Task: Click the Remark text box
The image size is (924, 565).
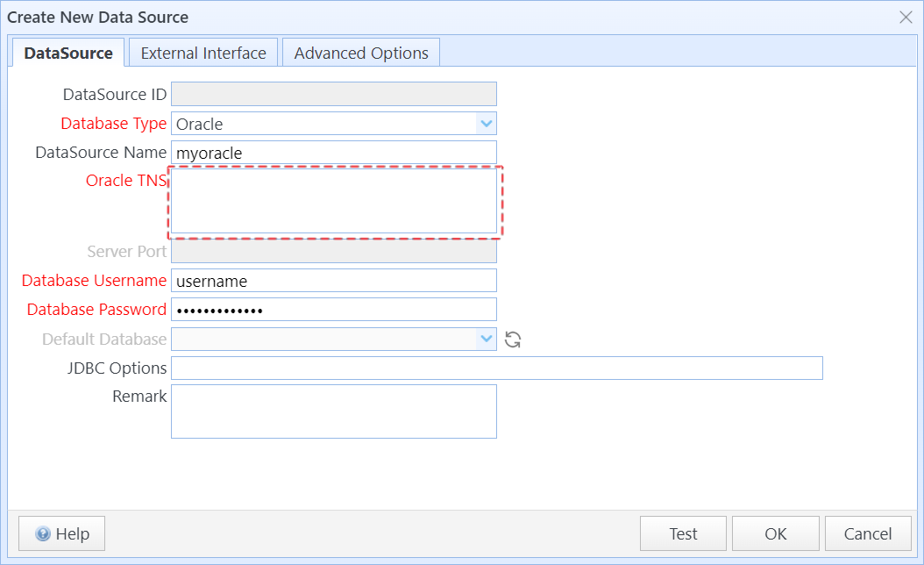Action: pos(334,411)
